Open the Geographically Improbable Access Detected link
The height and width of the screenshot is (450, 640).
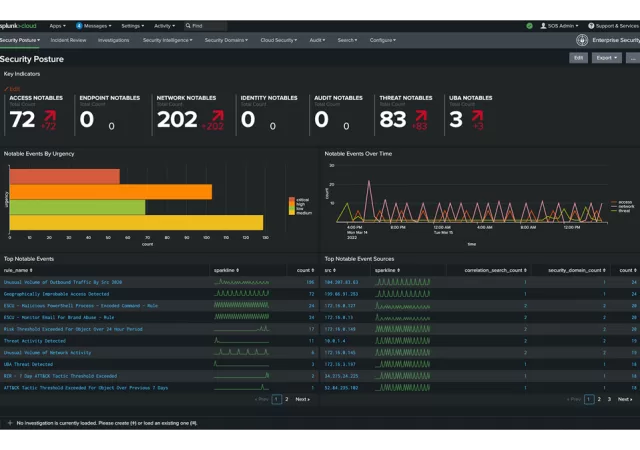[x=56, y=294]
